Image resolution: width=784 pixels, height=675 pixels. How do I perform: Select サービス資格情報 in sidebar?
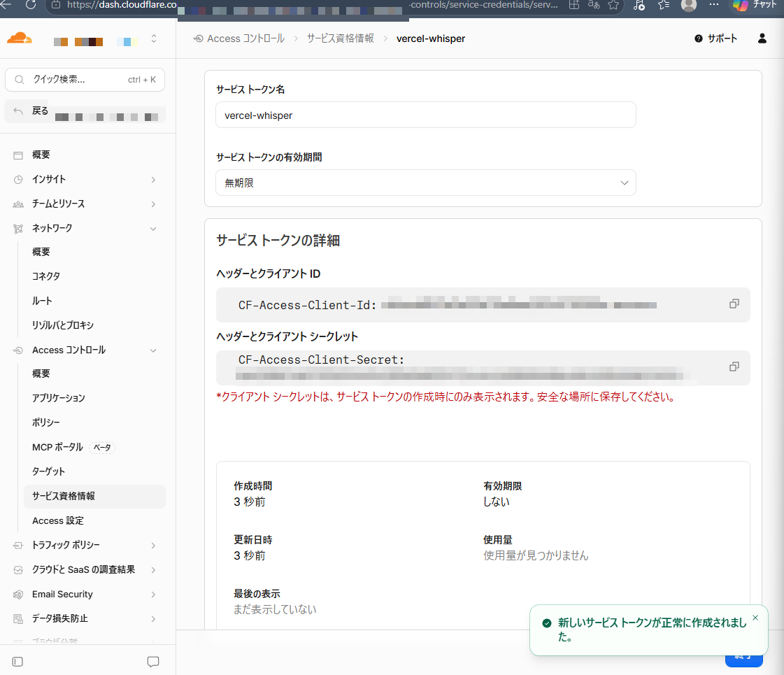(94, 496)
